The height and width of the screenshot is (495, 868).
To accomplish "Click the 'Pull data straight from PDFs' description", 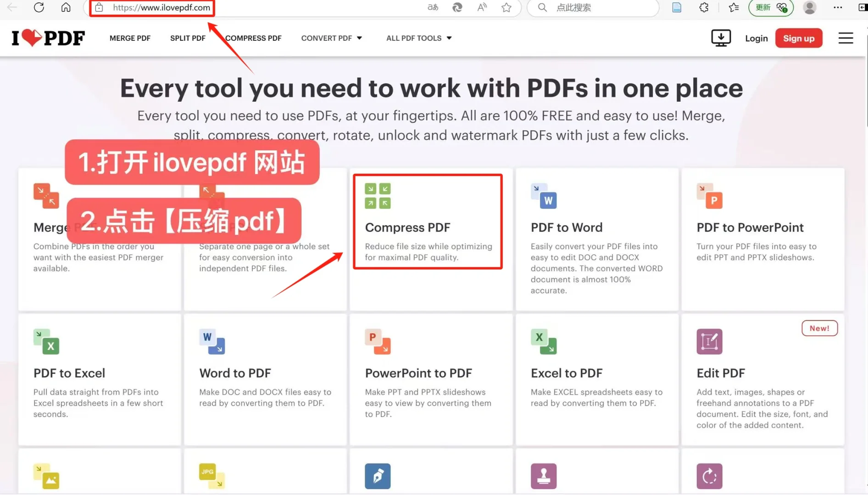I will click(98, 403).
